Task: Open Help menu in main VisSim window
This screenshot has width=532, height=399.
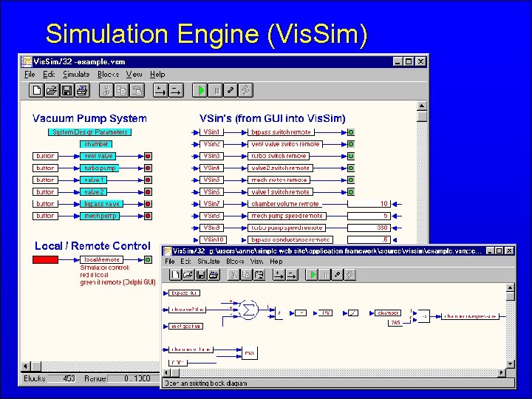Action: click(x=157, y=75)
